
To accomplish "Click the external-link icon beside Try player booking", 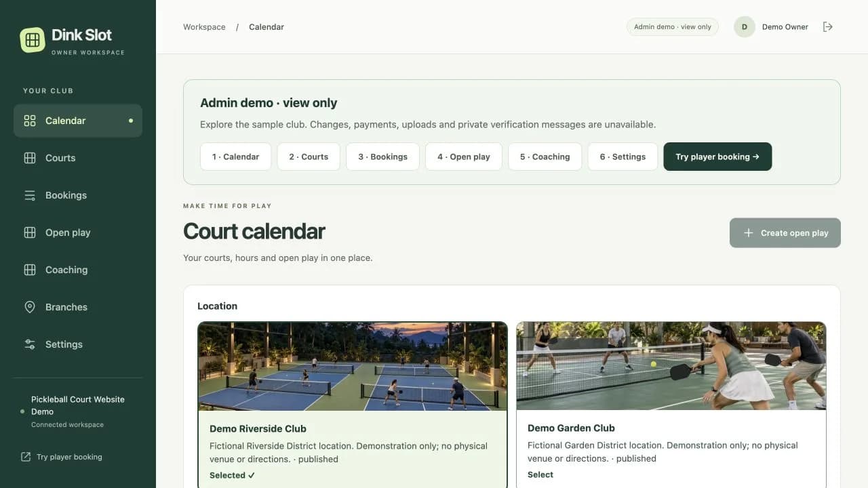I will (x=26, y=457).
